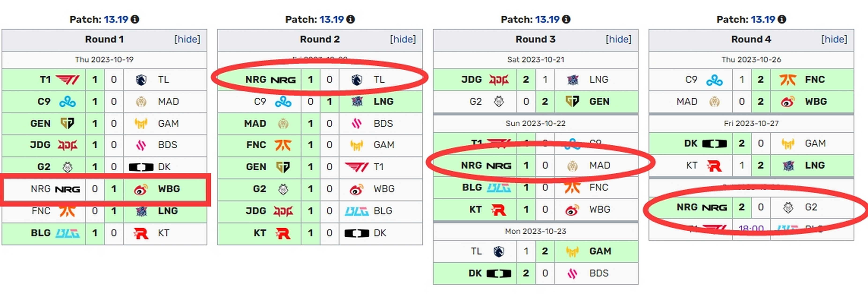Screen dimensions: 868x300
Task: Click the GAM team name in Round 3
Action: [x=600, y=251]
